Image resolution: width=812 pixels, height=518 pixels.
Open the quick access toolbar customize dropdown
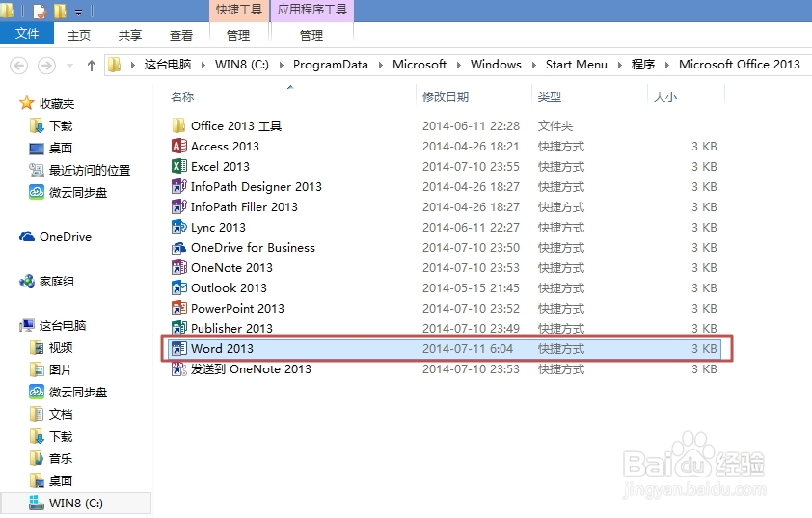click(79, 11)
